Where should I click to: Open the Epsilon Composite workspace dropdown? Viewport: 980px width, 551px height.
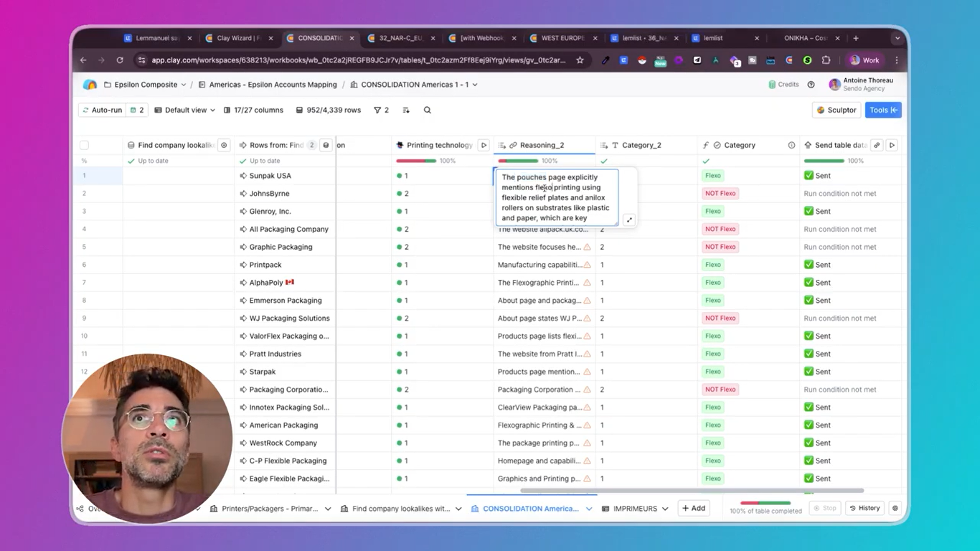click(146, 85)
